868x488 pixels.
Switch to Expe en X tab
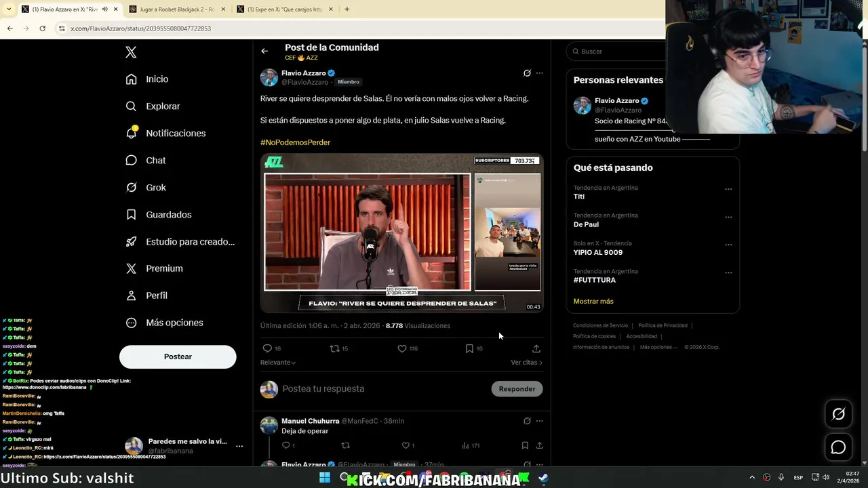tap(285, 9)
